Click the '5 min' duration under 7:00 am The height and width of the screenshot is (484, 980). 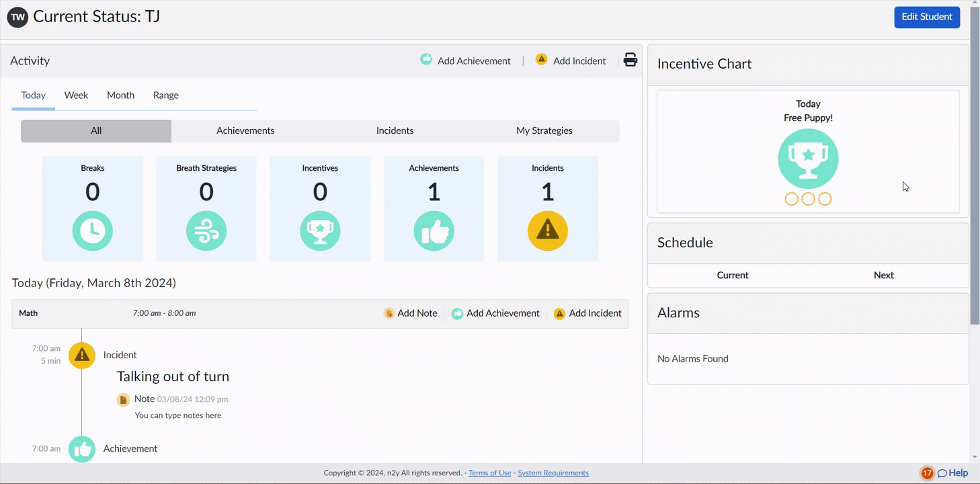(50, 361)
